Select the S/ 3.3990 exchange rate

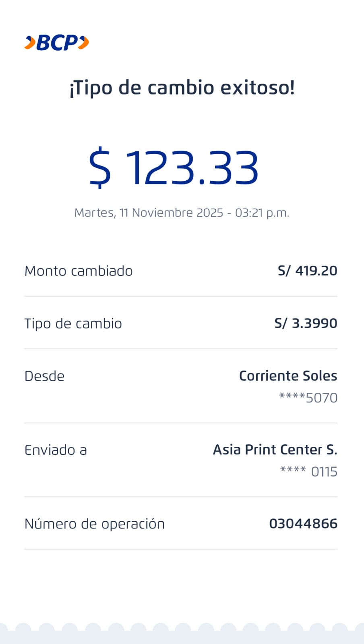tap(306, 323)
